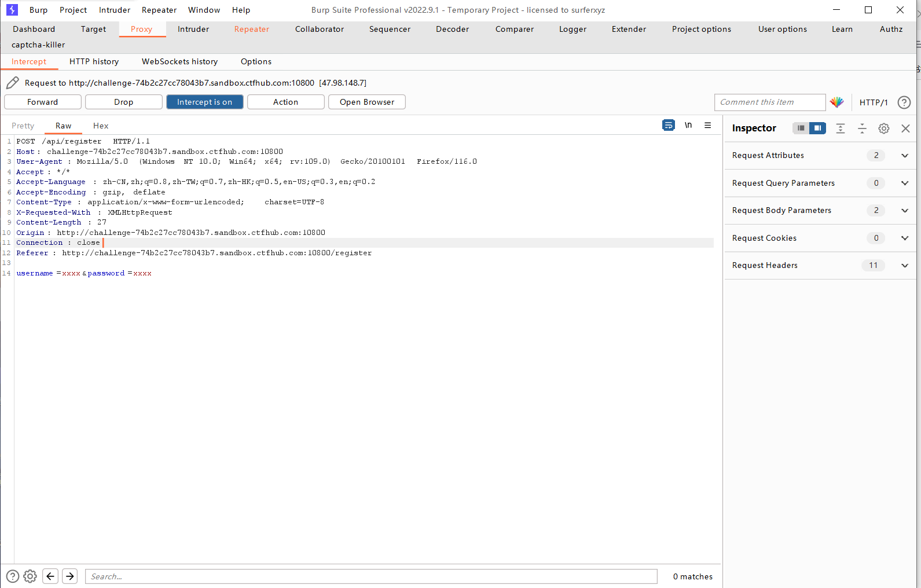The height and width of the screenshot is (588, 921).
Task: Open the Collaborator tab
Action: pos(320,29)
